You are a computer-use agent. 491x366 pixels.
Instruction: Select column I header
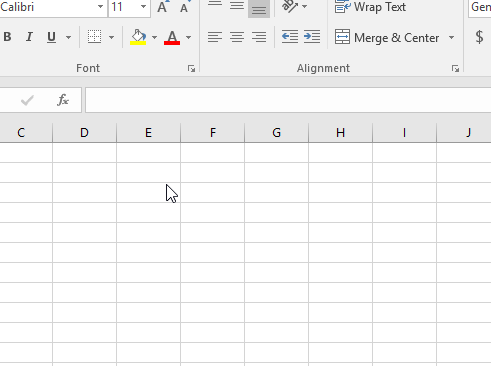click(404, 133)
